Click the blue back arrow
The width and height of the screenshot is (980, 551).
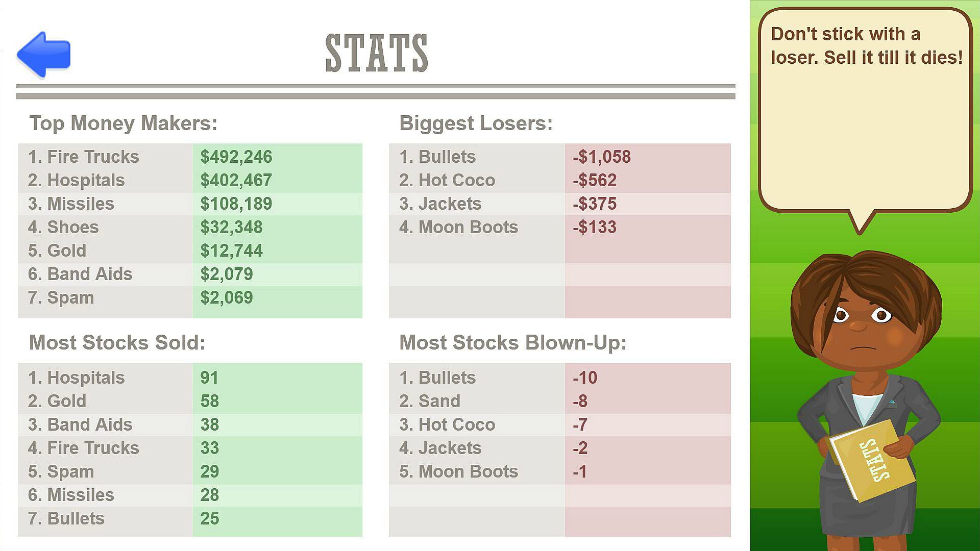click(44, 55)
